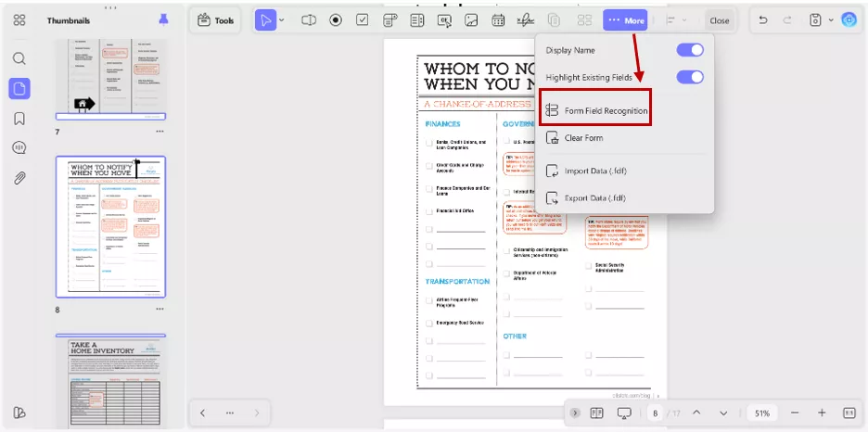Undo the last action
The width and height of the screenshot is (868, 432).
[x=763, y=20]
